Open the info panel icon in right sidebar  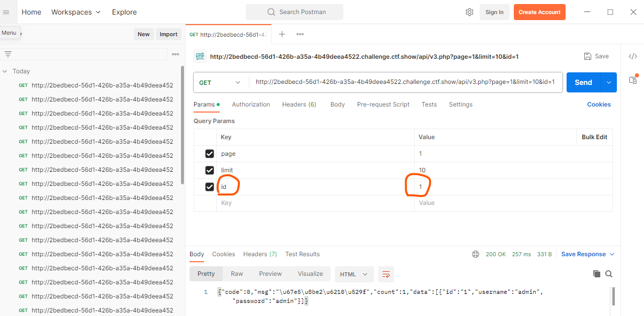click(633, 79)
